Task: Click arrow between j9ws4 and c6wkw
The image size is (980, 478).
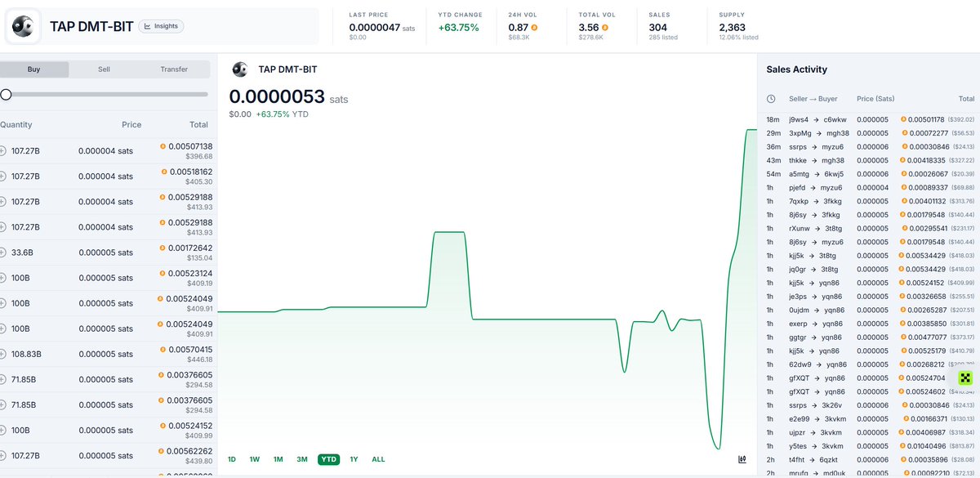Action: 815,119
